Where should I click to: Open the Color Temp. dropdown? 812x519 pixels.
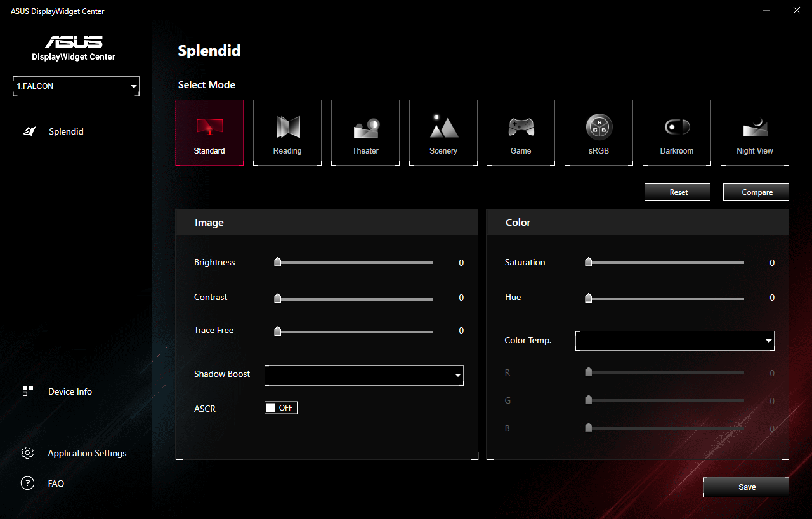pyautogui.click(x=674, y=340)
